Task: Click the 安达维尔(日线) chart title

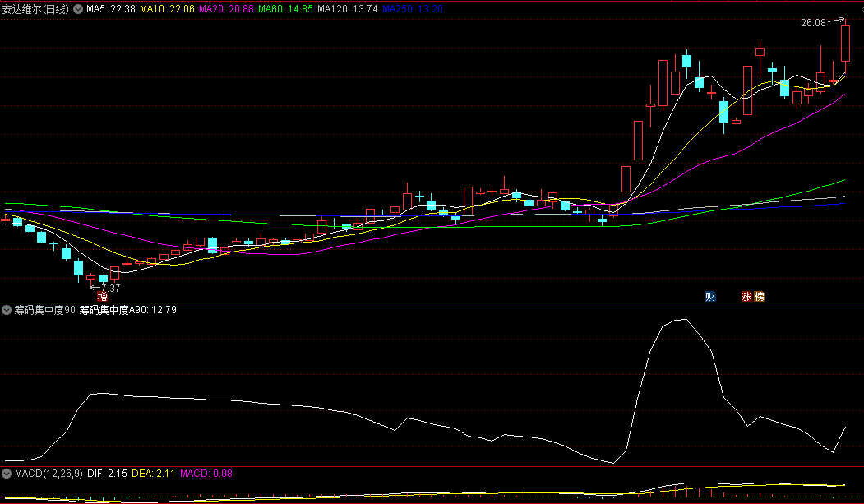Action: click(x=36, y=9)
